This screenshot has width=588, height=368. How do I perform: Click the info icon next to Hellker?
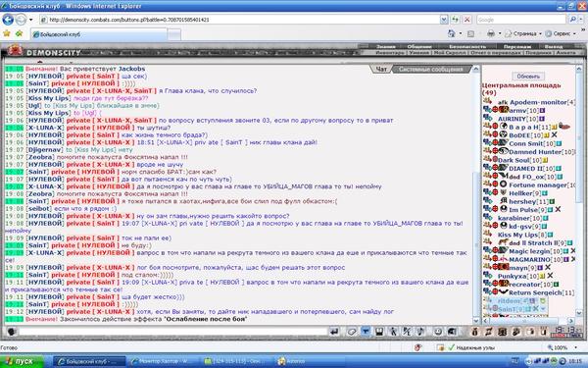point(545,193)
